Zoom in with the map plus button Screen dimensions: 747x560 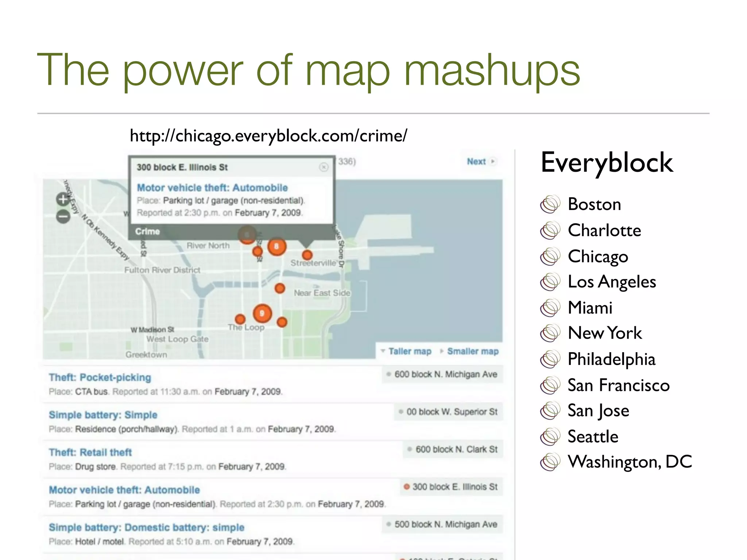pos(63,199)
